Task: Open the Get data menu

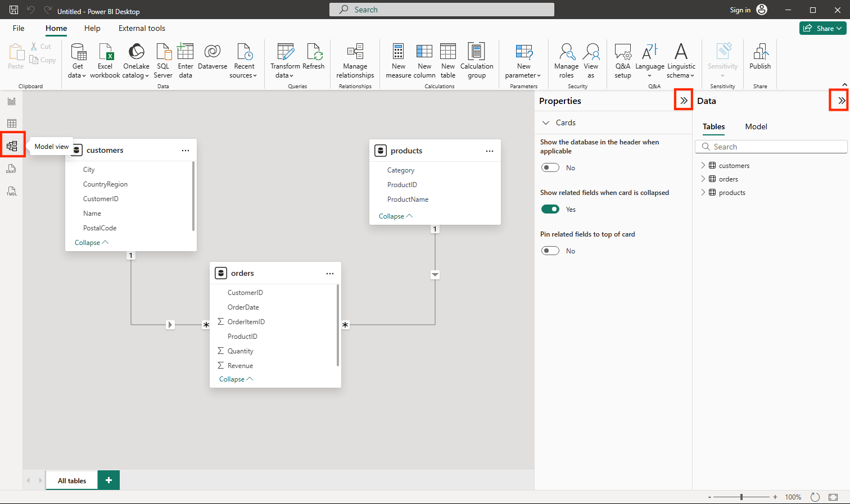Action: [78, 61]
